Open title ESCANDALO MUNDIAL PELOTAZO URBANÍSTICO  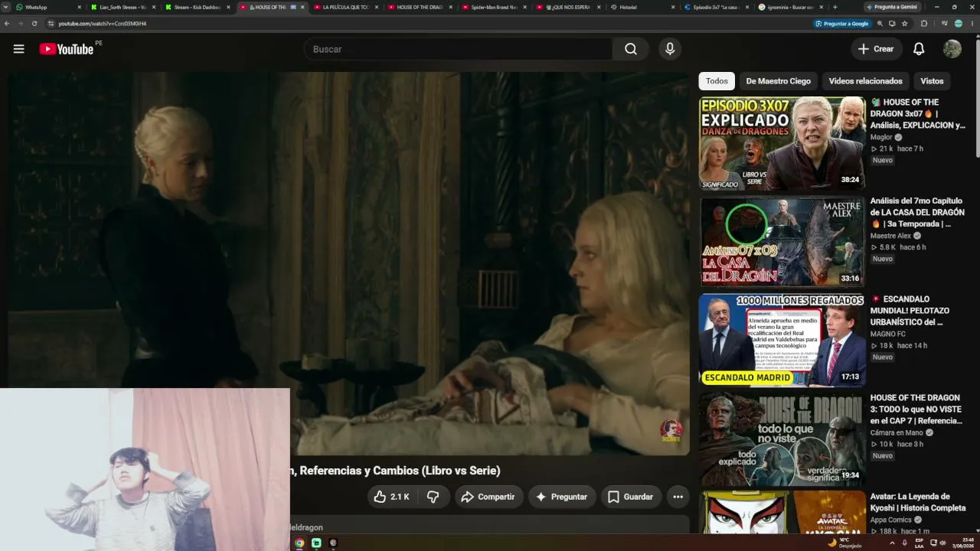coord(910,311)
